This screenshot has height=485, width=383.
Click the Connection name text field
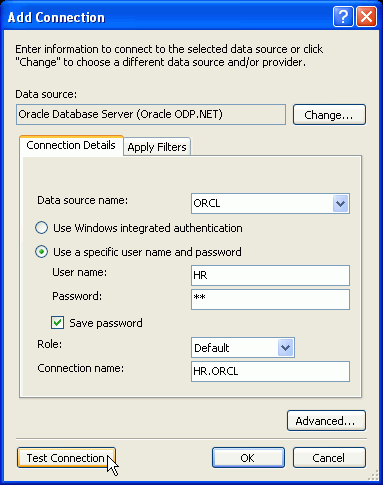coord(270,371)
